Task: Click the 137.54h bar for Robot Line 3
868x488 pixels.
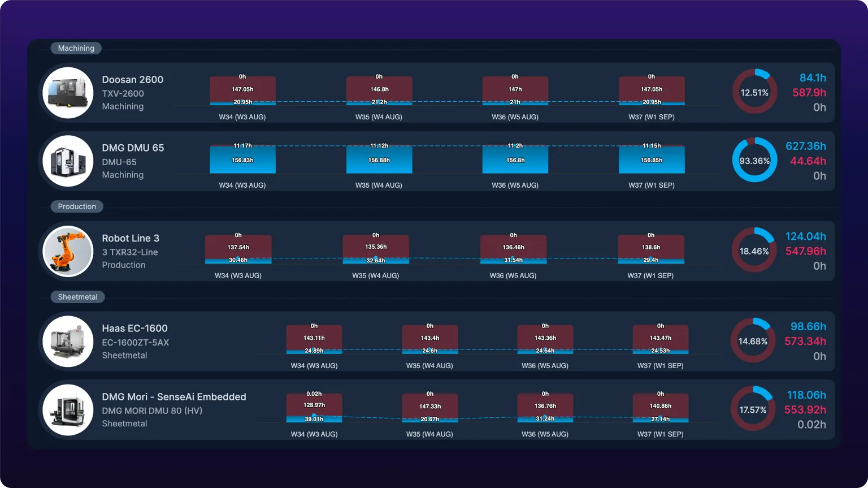Action: click(x=238, y=248)
